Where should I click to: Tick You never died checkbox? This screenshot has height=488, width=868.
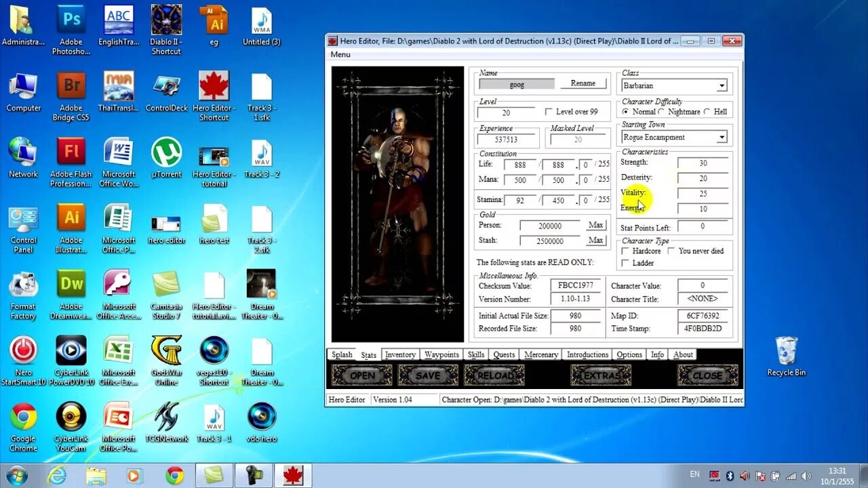point(671,251)
